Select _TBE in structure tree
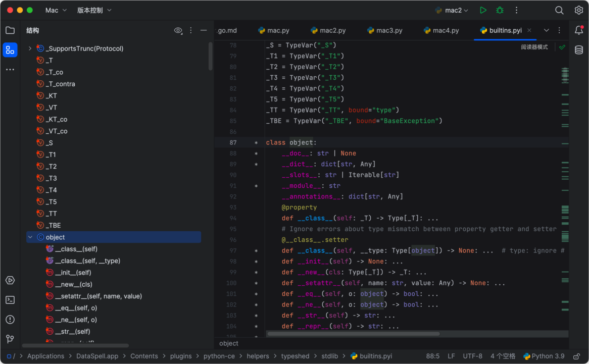This screenshot has width=589, height=364. [53, 225]
